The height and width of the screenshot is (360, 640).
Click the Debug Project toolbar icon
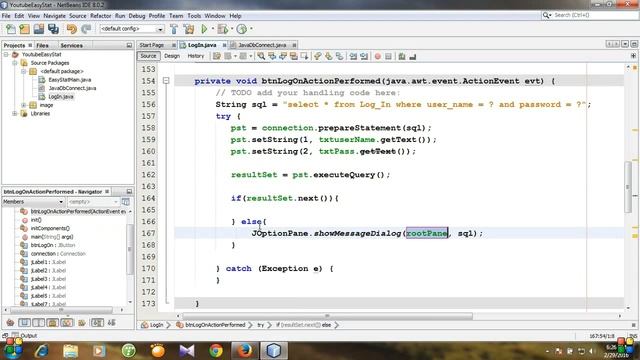tap(223, 29)
